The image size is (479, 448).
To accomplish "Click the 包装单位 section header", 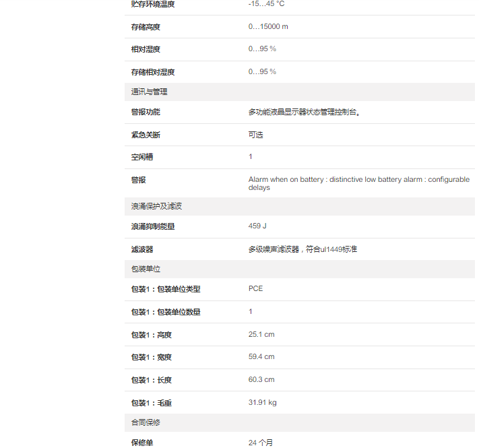I will click(146, 269).
